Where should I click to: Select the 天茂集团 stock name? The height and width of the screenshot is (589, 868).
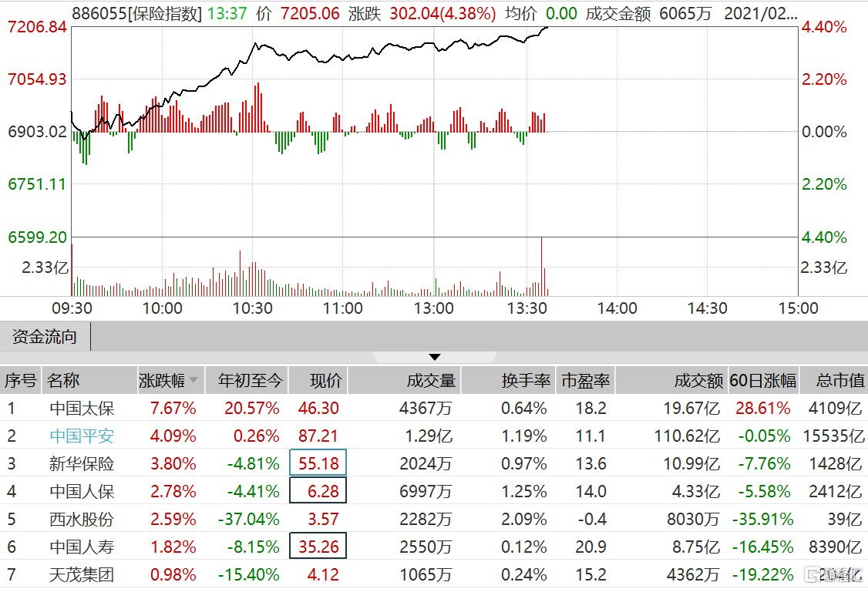click(82, 574)
